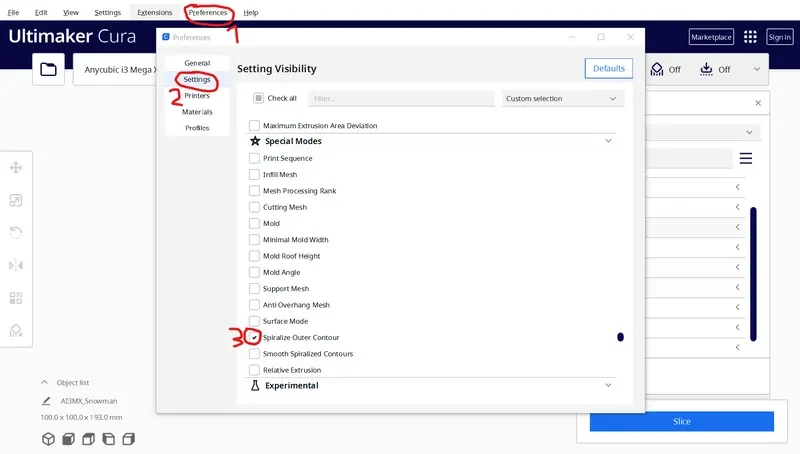Check Smooth Spiralized Contours checkbox
The width and height of the screenshot is (800, 454).
pos(254,354)
